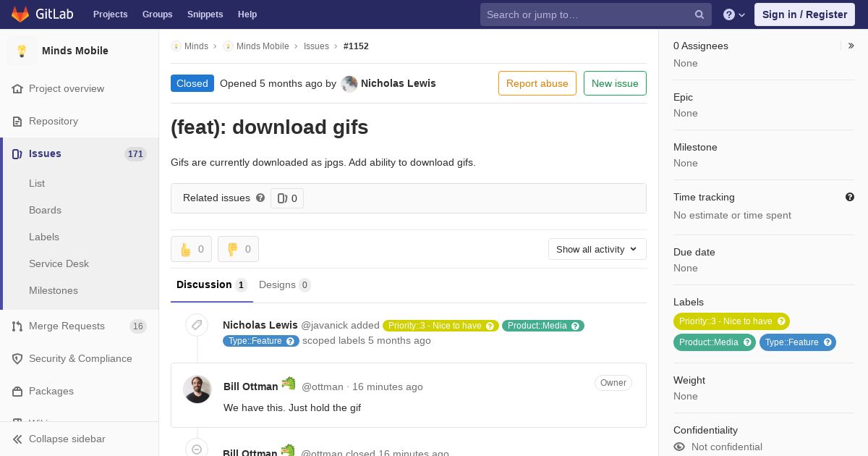
Task: Click the Security & Compliance shield icon
Action: [17, 358]
